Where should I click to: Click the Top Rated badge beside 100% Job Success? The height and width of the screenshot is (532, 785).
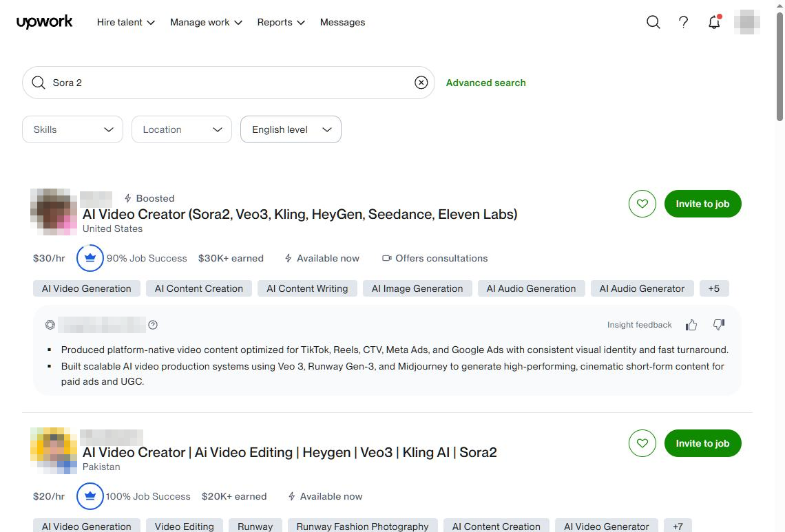pyautogui.click(x=90, y=496)
